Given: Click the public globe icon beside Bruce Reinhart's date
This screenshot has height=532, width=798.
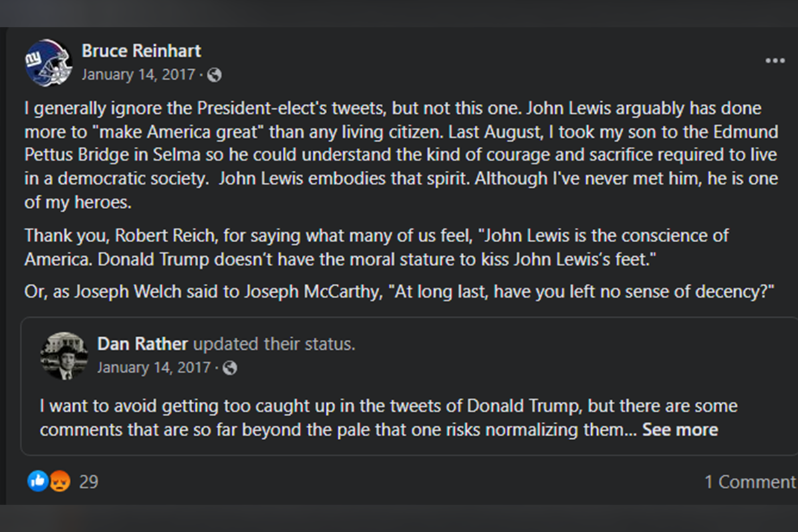Looking at the screenshot, I should coord(214,75).
